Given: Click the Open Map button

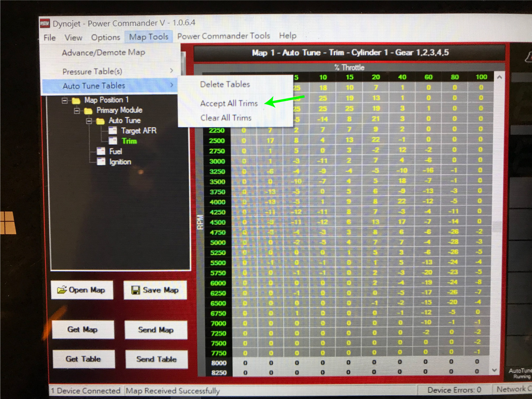Looking at the screenshot, I should point(82,290).
